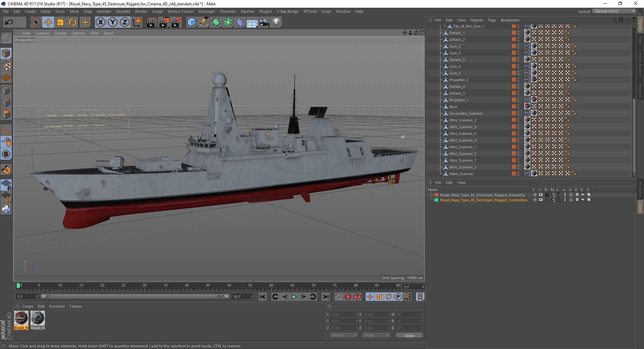Open material manager Create menu

pyautogui.click(x=28, y=306)
